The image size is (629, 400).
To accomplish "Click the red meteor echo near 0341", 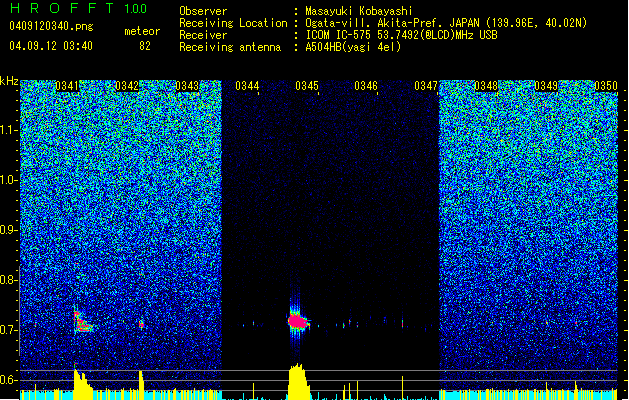I will point(82,322).
